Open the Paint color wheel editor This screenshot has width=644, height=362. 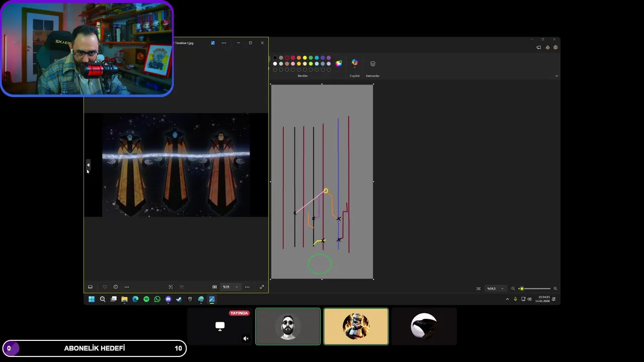point(339,63)
